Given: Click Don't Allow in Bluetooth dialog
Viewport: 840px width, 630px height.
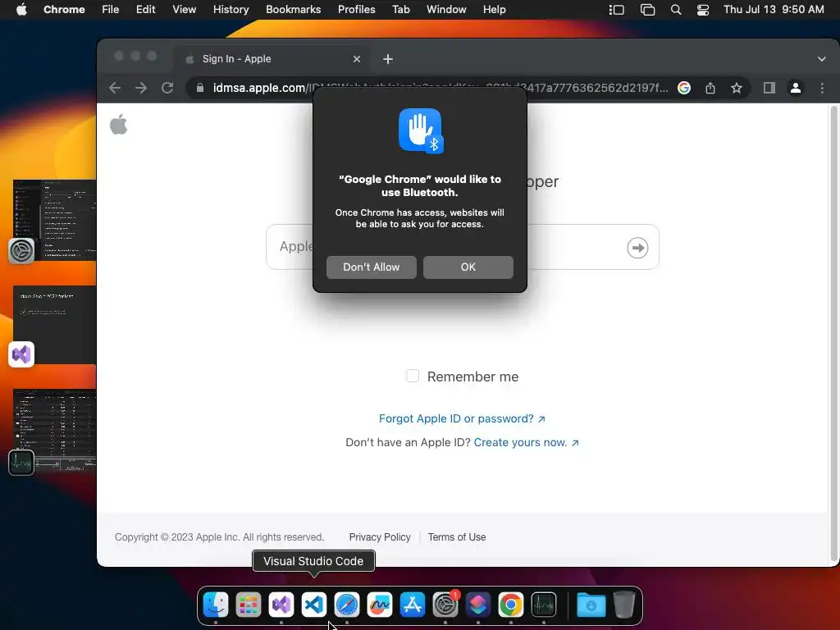Looking at the screenshot, I should (x=372, y=267).
